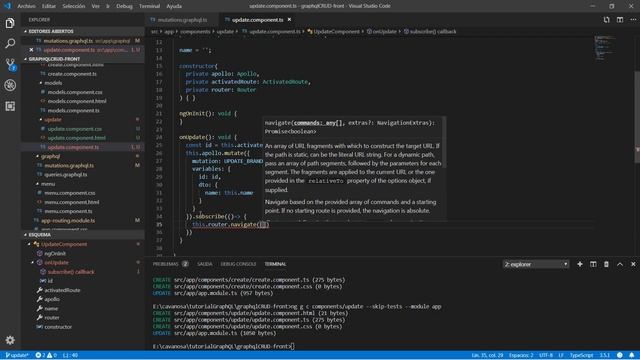Viewport: 640px width, 360px height.
Task: Click the notifications bell in status bar
Action: click(x=631, y=355)
